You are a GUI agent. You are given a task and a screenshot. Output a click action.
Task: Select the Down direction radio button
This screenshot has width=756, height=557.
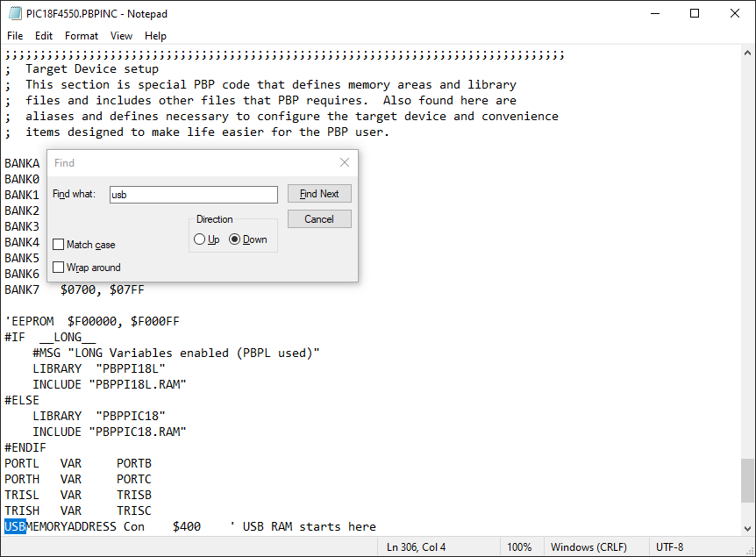pyautogui.click(x=235, y=239)
